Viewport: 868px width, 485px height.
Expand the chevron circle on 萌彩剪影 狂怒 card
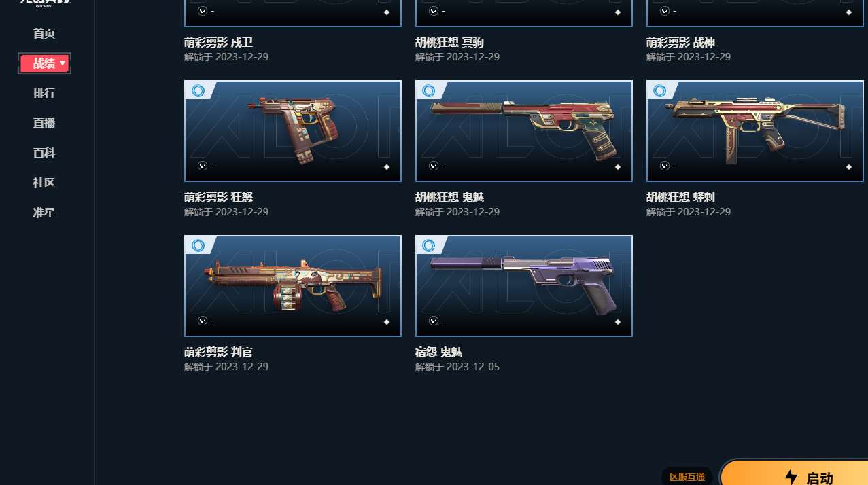(x=203, y=166)
